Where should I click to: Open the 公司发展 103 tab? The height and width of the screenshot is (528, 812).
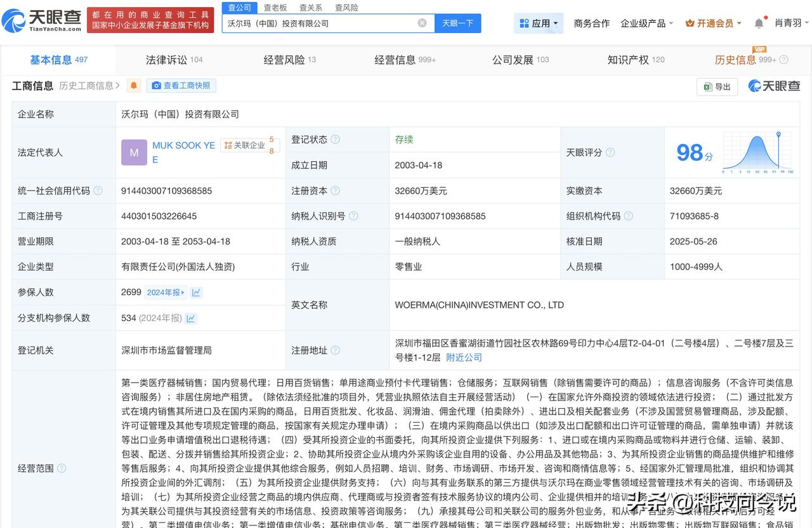520,60
